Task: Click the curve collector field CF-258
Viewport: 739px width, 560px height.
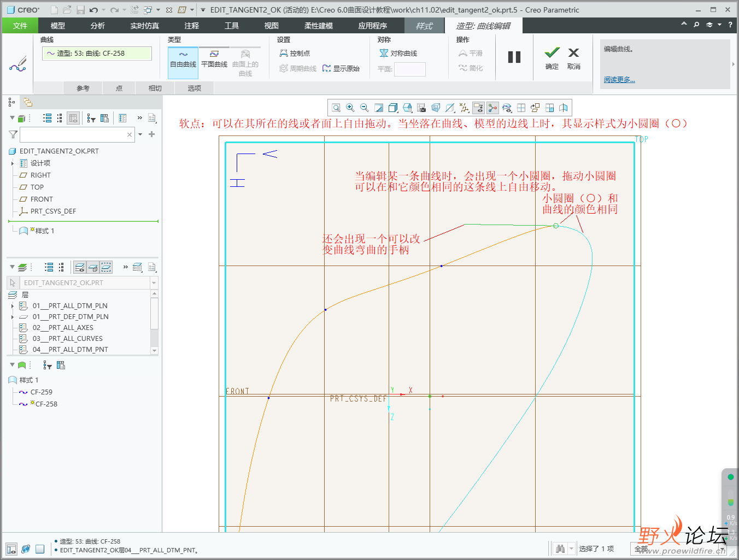Action: coord(97,53)
